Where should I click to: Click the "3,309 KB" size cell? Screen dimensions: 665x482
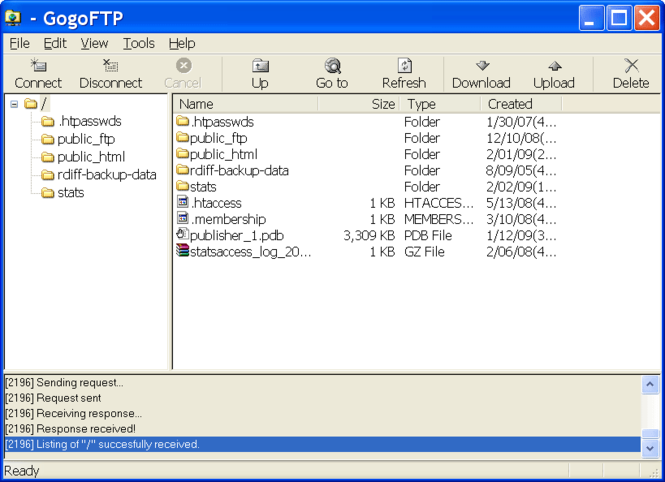coord(369,236)
